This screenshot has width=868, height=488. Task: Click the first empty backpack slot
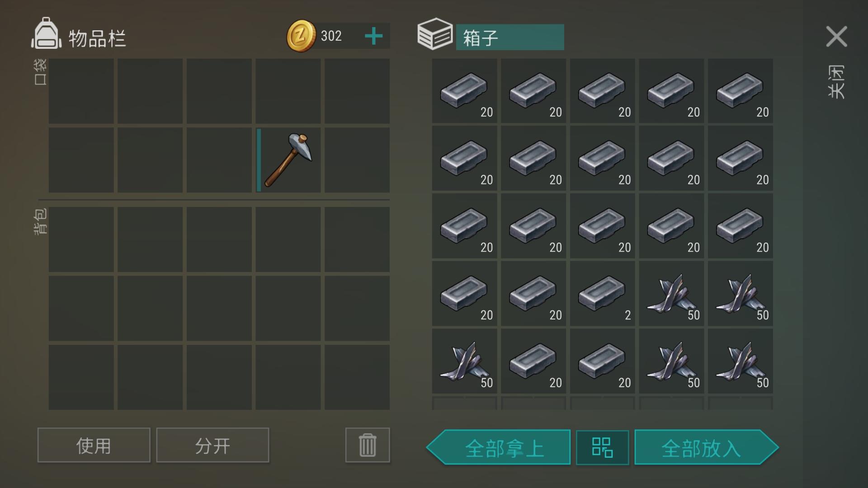point(81,239)
